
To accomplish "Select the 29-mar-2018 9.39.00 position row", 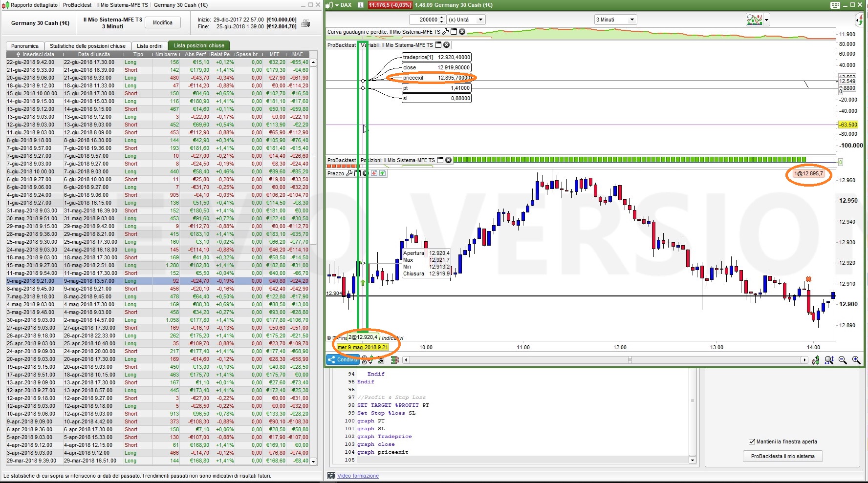I will 158,461.
